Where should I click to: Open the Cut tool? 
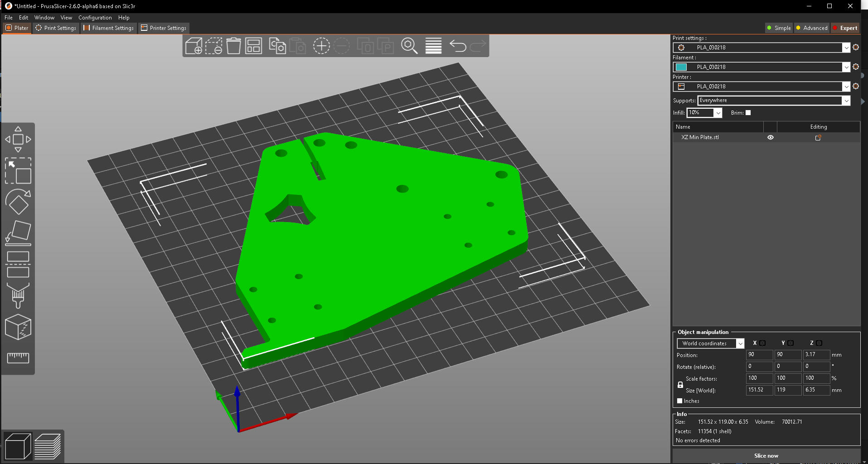(x=18, y=264)
